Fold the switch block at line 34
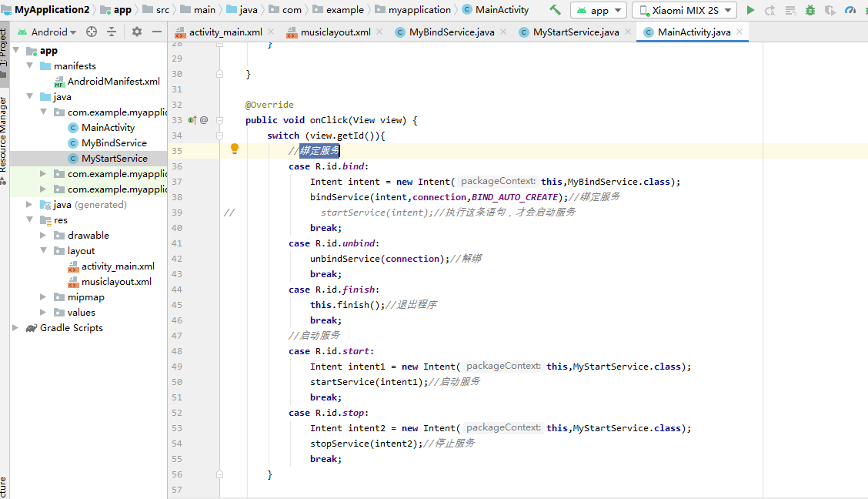The width and height of the screenshot is (868, 499). 220,136
